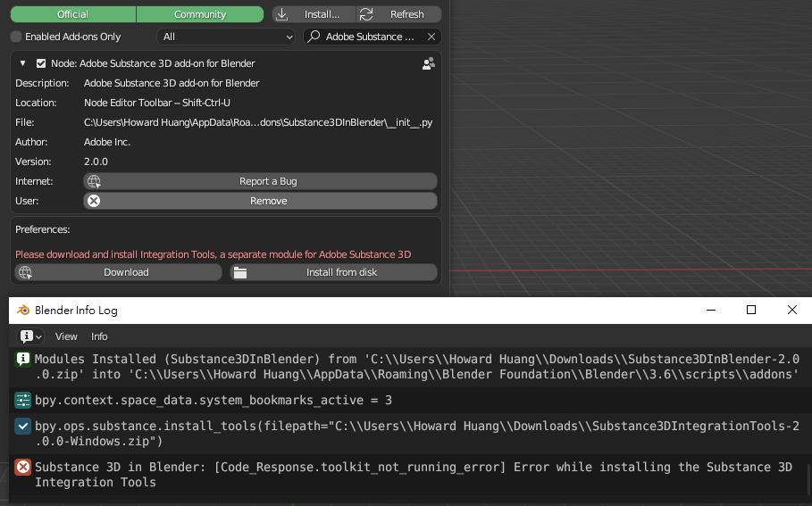Open the View menu in Info Log
Image resolution: width=812 pixels, height=506 pixels.
pos(66,336)
